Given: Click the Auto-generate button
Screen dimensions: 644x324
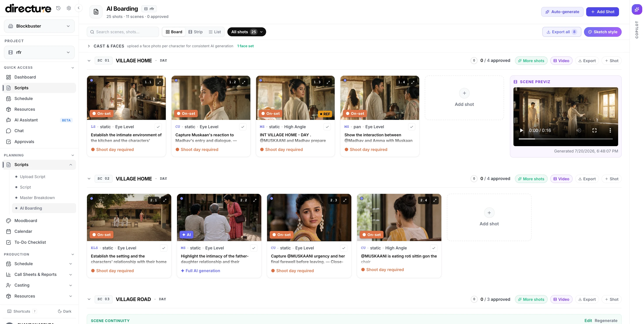Looking at the screenshot, I should [x=562, y=12].
